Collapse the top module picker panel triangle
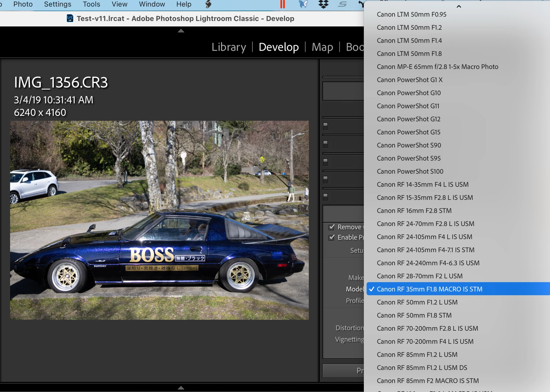The image size is (550, 392). [x=181, y=31]
